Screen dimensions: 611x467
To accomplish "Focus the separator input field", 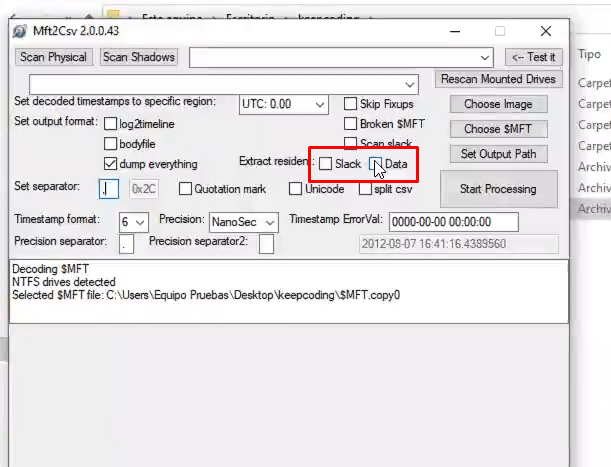I will point(109,189).
